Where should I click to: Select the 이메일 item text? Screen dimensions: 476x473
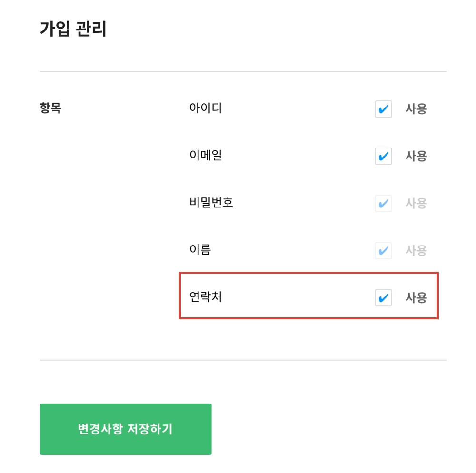(206, 156)
